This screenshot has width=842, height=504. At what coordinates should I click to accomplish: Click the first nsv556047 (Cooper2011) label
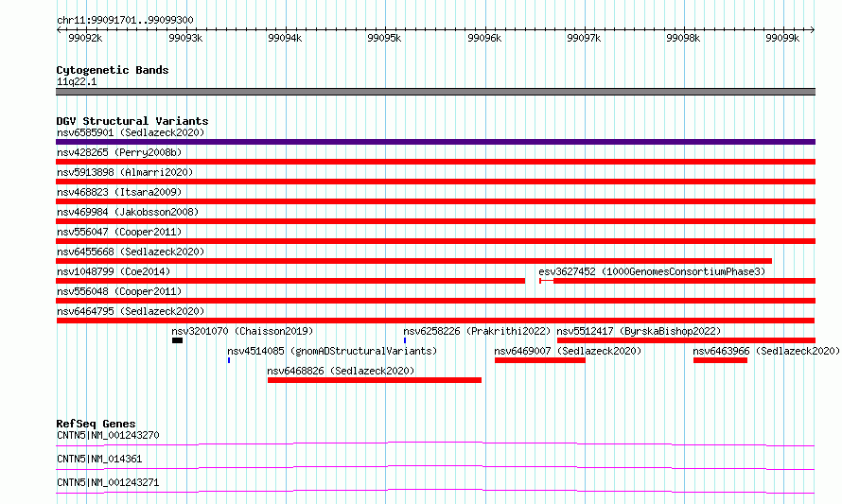pyautogui.click(x=119, y=232)
